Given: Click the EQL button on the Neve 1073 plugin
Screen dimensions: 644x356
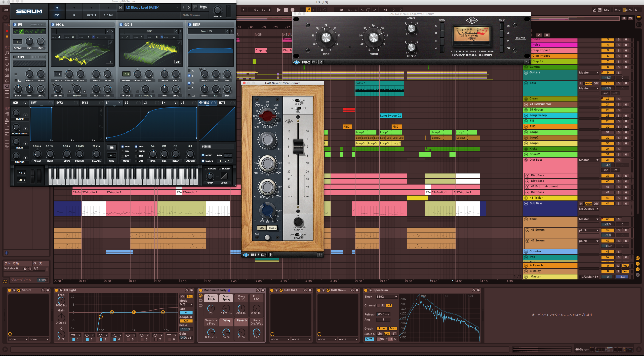Looking at the screenshot, I should (262, 228).
